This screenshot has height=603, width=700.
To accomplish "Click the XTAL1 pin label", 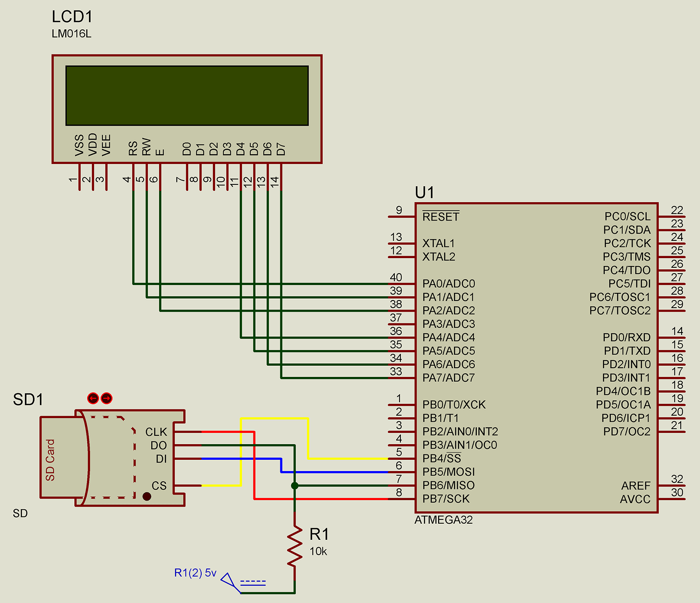I will point(439,243).
